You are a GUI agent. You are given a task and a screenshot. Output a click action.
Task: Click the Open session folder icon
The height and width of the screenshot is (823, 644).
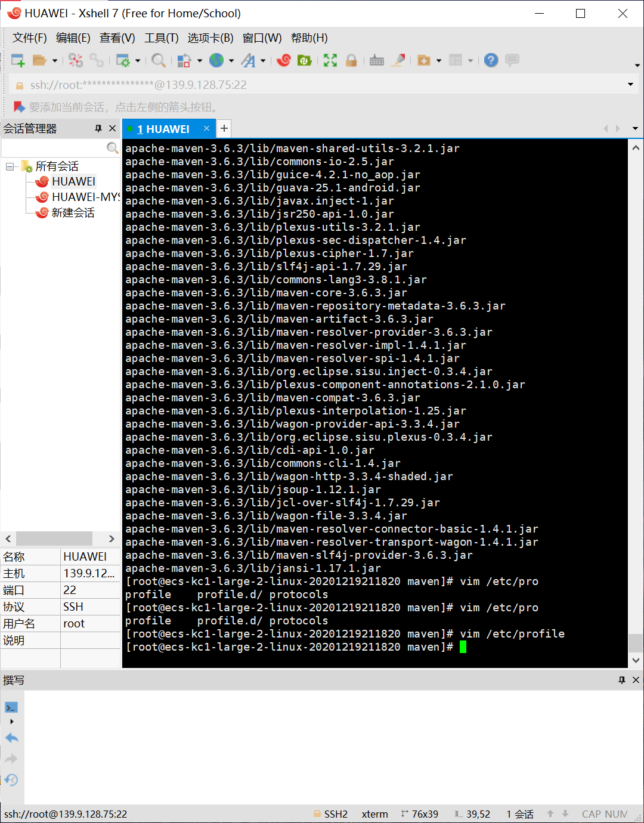point(39,60)
